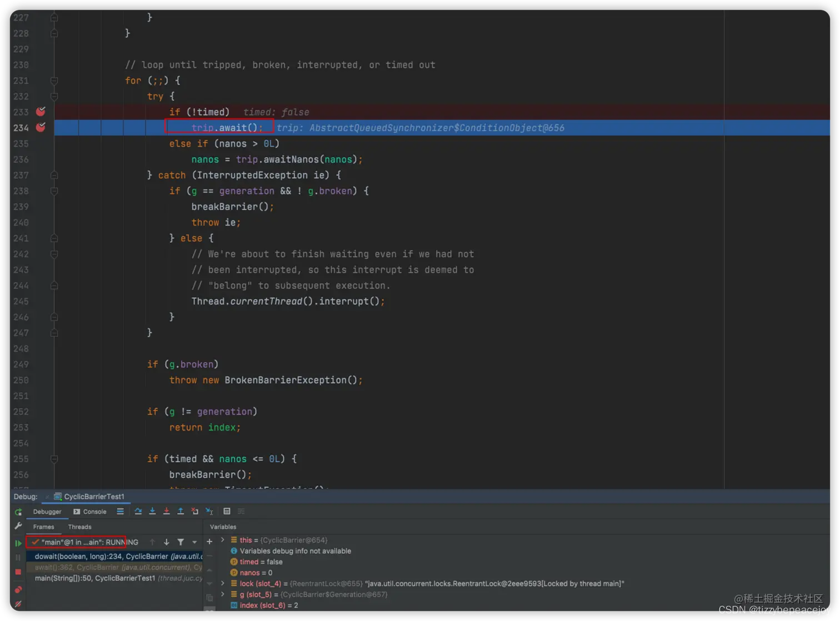The height and width of the screenshot is (621, 840).
Task: Click line number 245 in the gutter
Action: click(x=21, y=302)
